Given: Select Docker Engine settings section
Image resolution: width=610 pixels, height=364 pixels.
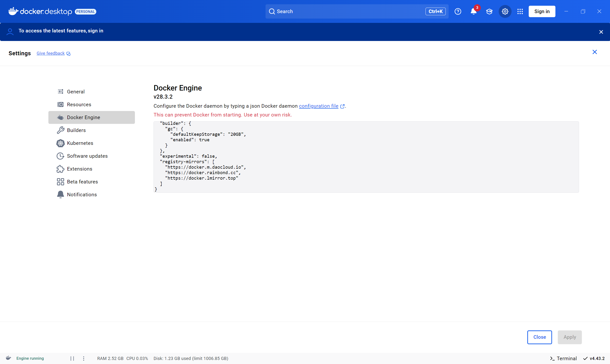Looking at the screenshot, I should coord(92,117).
